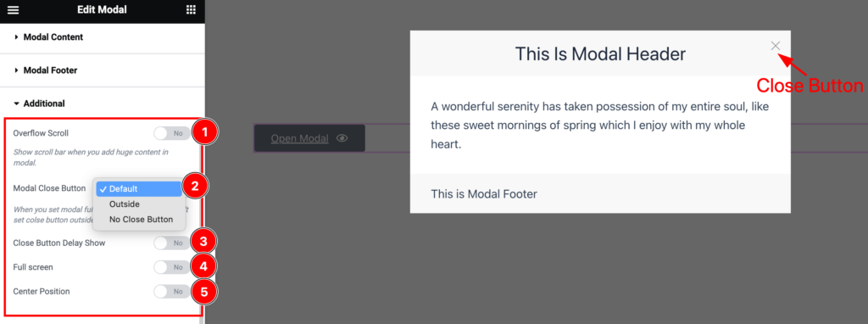Enable the Overflow Scroll toggle

(171, 133)
